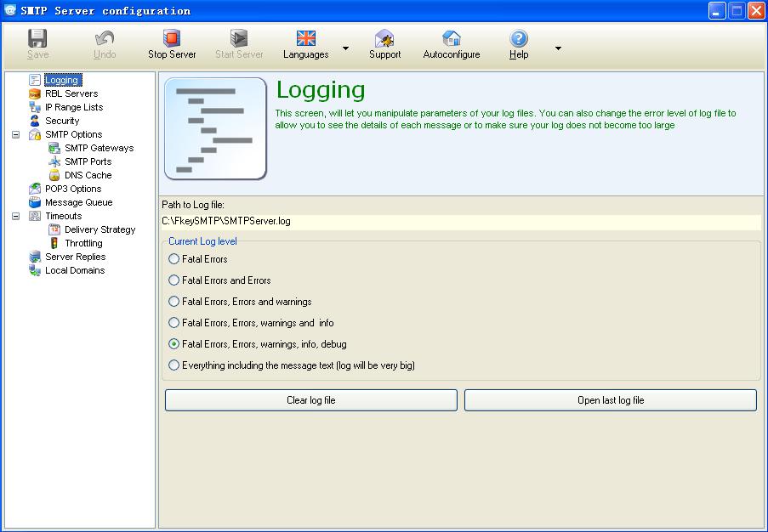Click the Security person icon
Screen dimensions: 768x532
(34, 121)
